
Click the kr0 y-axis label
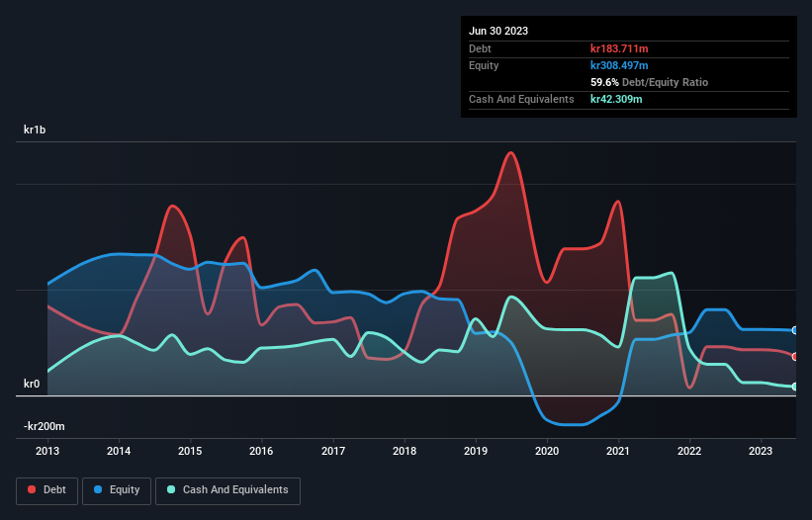point(32,384)
